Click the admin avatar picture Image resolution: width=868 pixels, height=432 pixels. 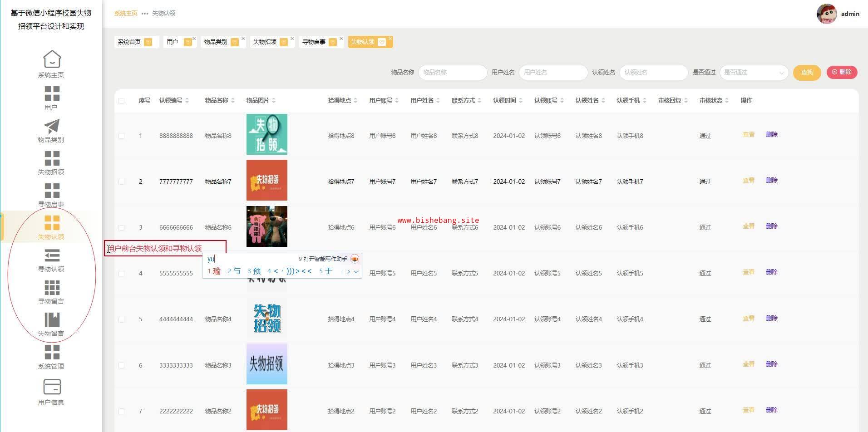coord(826,14)
